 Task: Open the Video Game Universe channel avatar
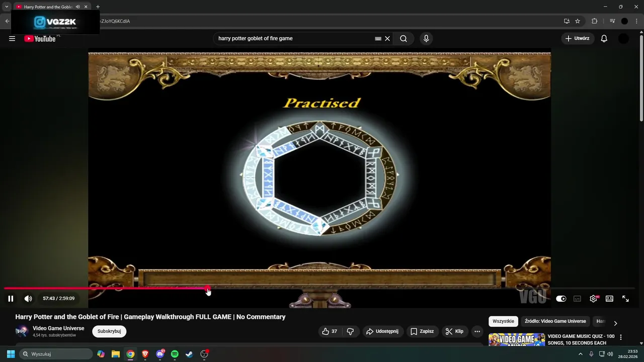click(x=22, y=331)
